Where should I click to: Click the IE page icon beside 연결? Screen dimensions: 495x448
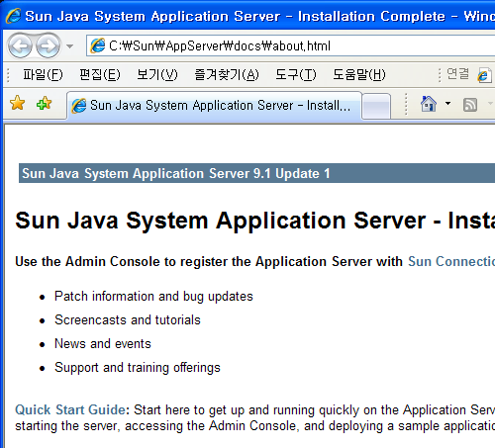coord(484,75)
